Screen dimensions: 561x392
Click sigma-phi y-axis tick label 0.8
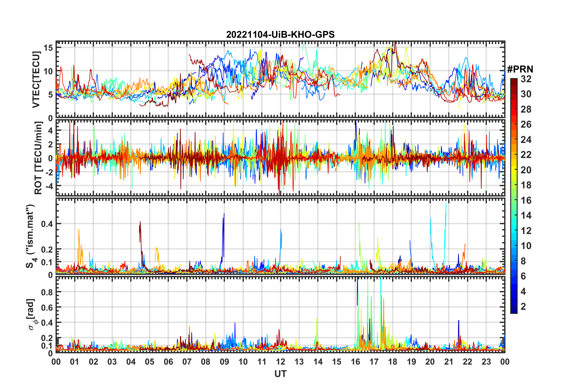click(47, 292)
